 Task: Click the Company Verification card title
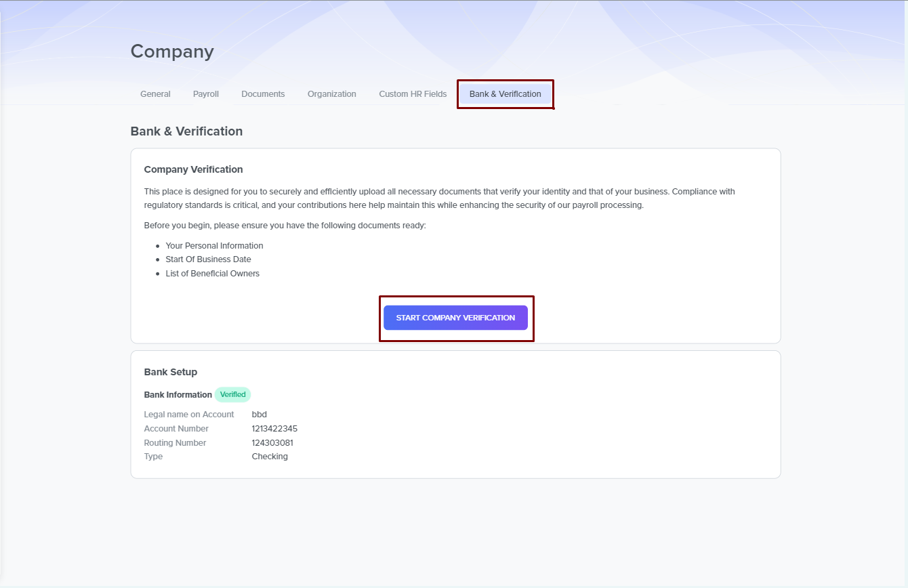click(193, 169)
